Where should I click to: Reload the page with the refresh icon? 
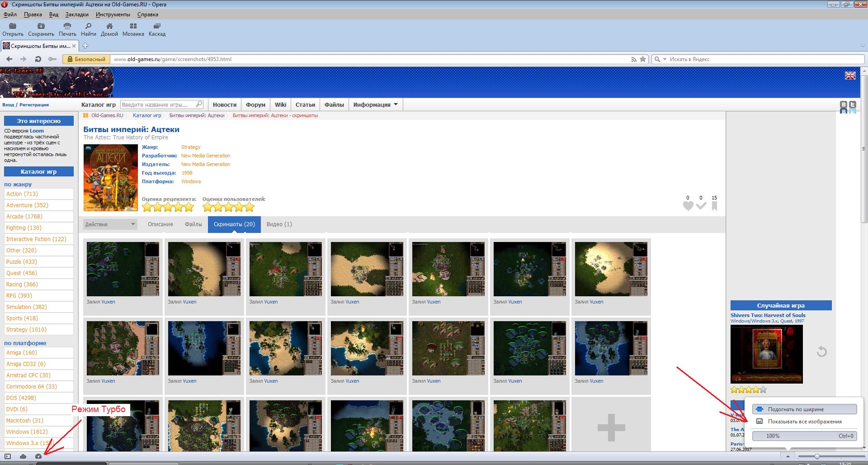click(38, 59)
